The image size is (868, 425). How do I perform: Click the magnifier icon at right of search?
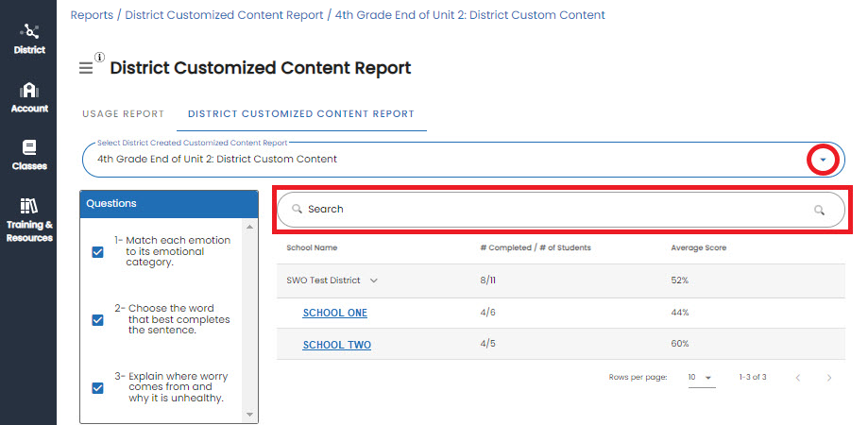pyautogui.click(x=819, y=210)
